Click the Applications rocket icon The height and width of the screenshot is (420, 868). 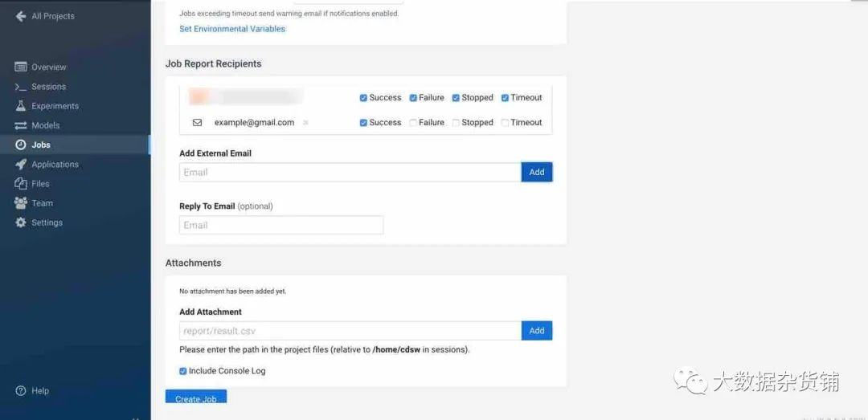20,165
